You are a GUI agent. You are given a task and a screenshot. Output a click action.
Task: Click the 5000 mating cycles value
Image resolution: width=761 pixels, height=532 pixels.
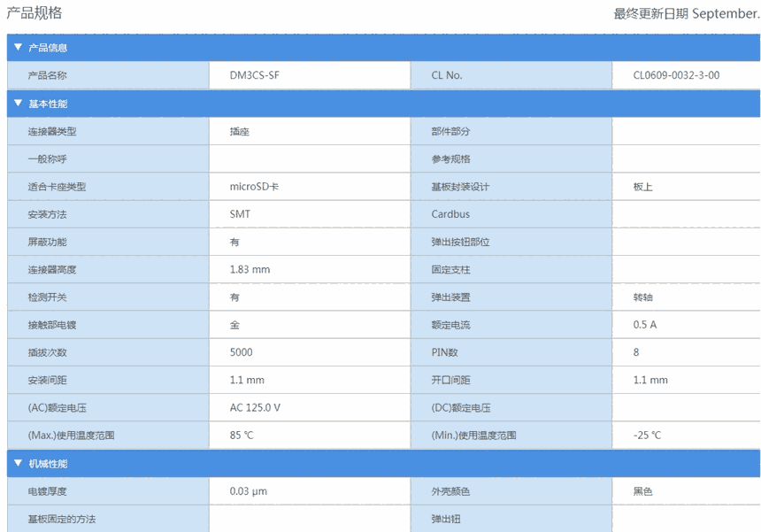click(x=241, y=352)
